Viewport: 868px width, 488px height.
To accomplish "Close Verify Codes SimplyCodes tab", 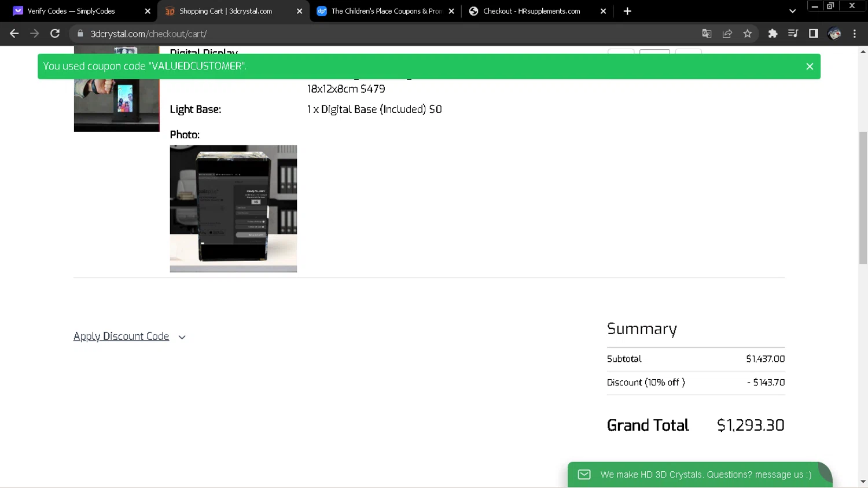I will tap(148, 11).
